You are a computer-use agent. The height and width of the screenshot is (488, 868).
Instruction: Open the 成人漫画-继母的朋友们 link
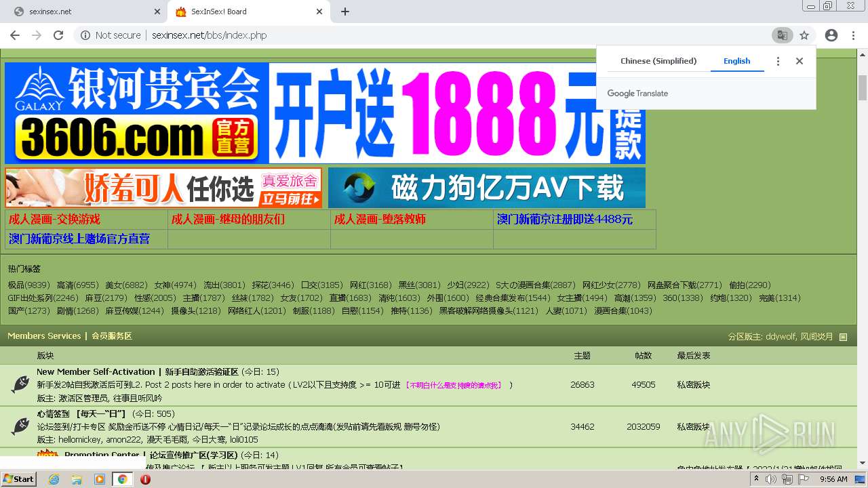pyautogui.click(x=228, y=220)
